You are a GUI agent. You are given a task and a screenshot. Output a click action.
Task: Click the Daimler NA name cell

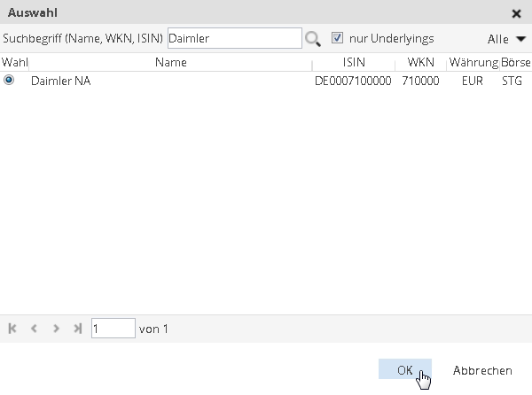point(61,81)
